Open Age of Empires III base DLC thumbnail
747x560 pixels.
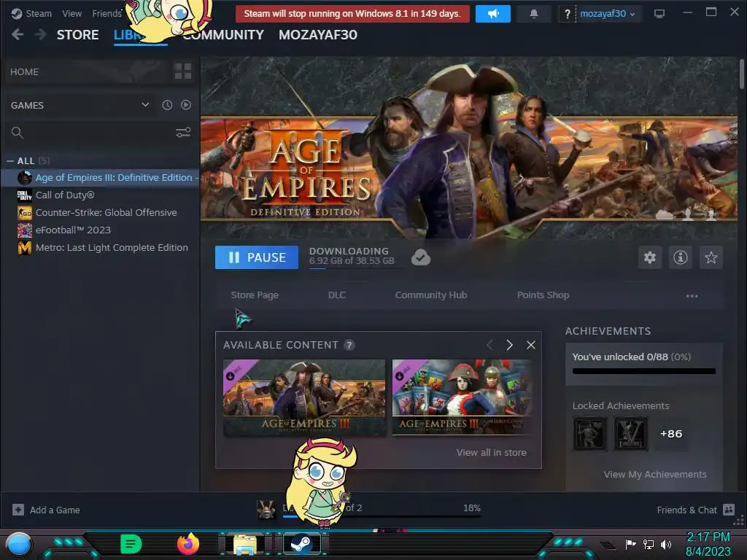[304, 397]
